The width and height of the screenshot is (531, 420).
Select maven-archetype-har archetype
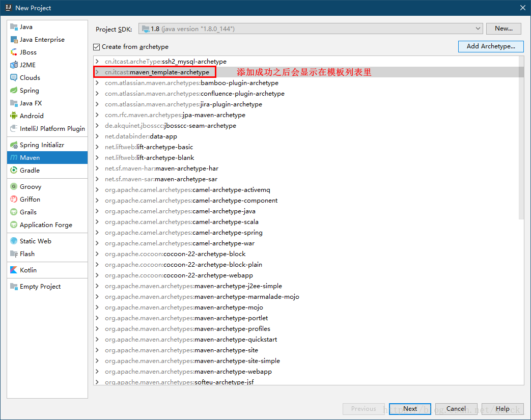[x=306, y=169]
